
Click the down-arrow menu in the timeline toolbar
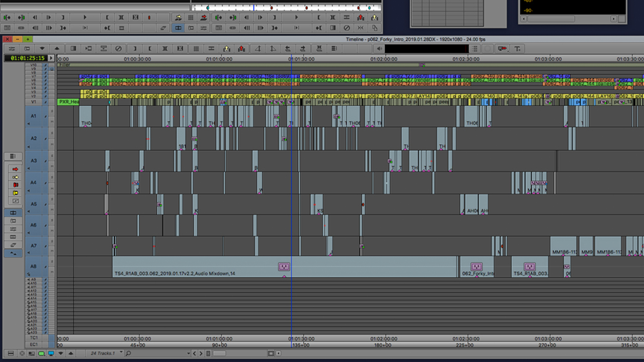(x=42, y=49)
